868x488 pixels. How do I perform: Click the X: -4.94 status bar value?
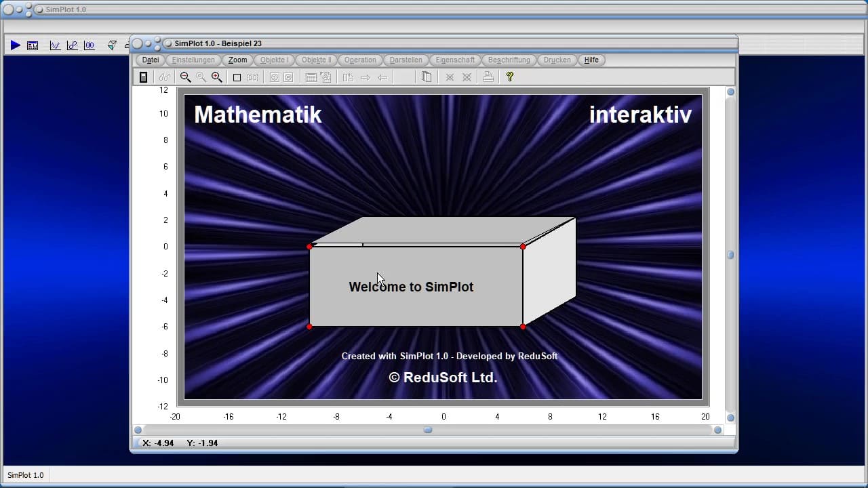pos(159,443)
